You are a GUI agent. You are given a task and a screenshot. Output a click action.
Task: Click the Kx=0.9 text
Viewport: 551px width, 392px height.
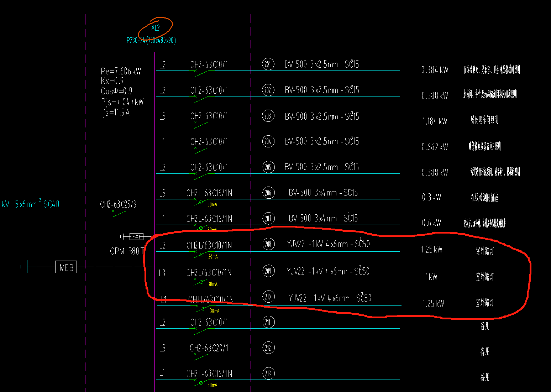[x=112, y=81]
